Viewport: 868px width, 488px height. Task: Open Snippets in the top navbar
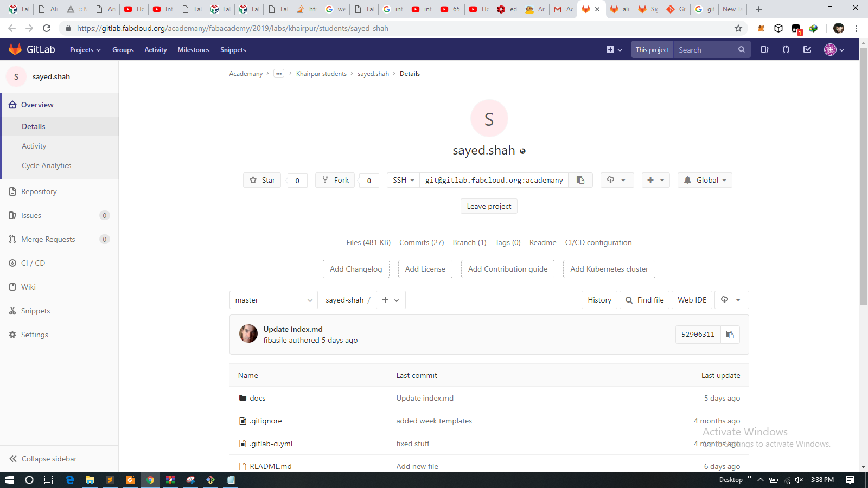pyautogui.click(x=233, y=50)
